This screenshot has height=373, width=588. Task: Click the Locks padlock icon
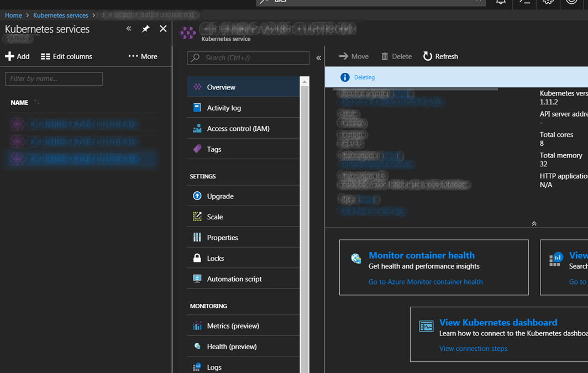(x=197, y=258)
